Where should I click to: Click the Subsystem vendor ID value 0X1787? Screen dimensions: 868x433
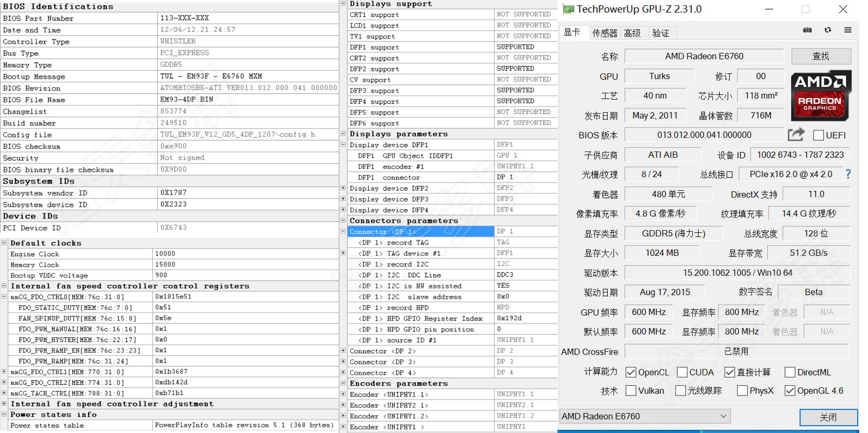click(173, 193)
